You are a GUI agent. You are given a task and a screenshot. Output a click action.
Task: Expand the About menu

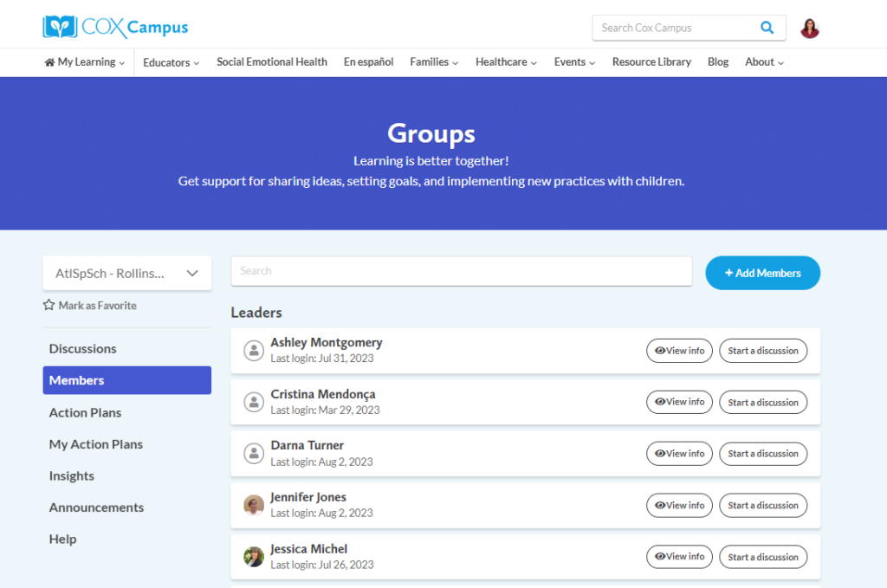click(x=764, y=62)
